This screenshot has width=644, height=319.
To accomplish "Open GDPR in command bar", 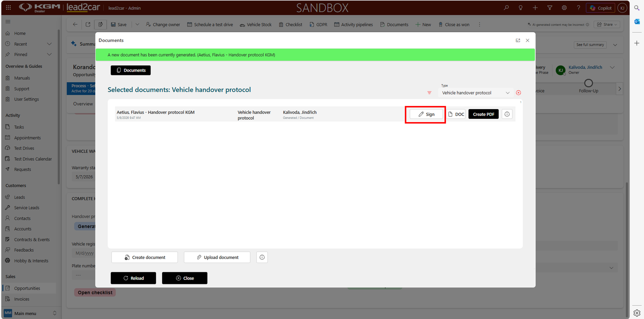I will coord(318,25).
